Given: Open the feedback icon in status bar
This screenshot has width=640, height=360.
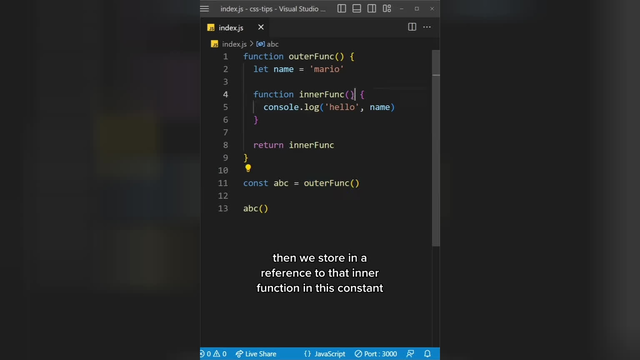Looking at the screenshot, I should tap(410, 354).
